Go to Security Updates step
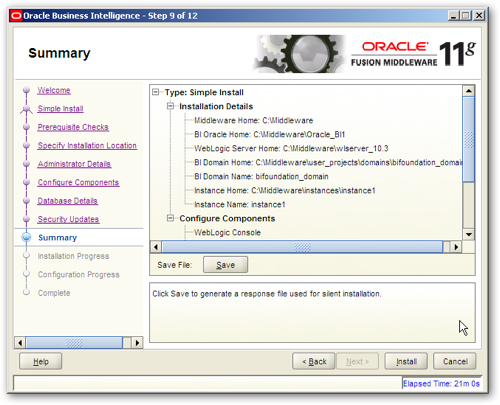This screenshot has width=500, height=405. click(x=68, y=219)
